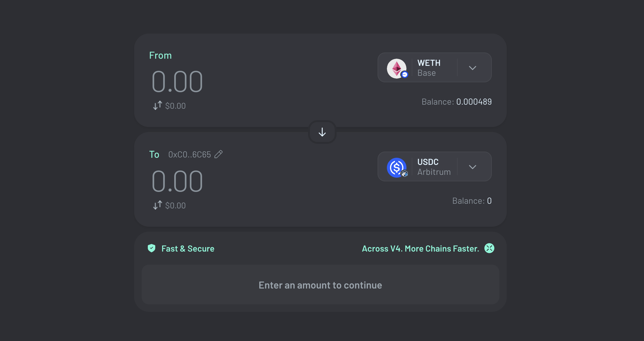Screen dimensions: 644x341
Task: Click the Fast & Secure label
Action: [188, 249]
